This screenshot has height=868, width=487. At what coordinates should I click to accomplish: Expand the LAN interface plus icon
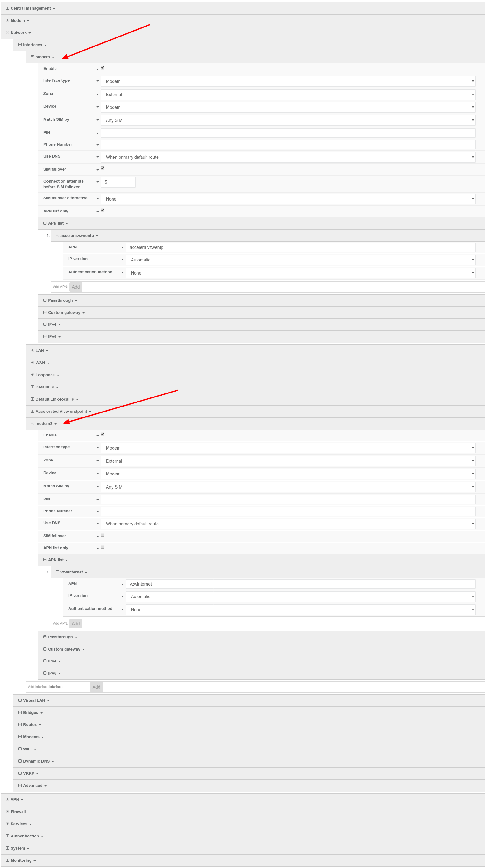[x=32, y=350]
